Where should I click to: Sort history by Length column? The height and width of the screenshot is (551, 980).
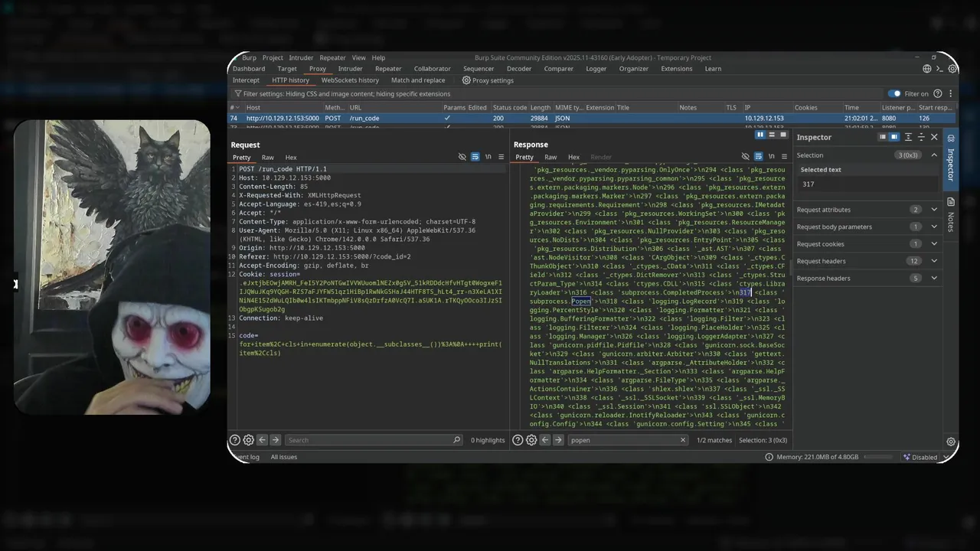tap(540, 108)
